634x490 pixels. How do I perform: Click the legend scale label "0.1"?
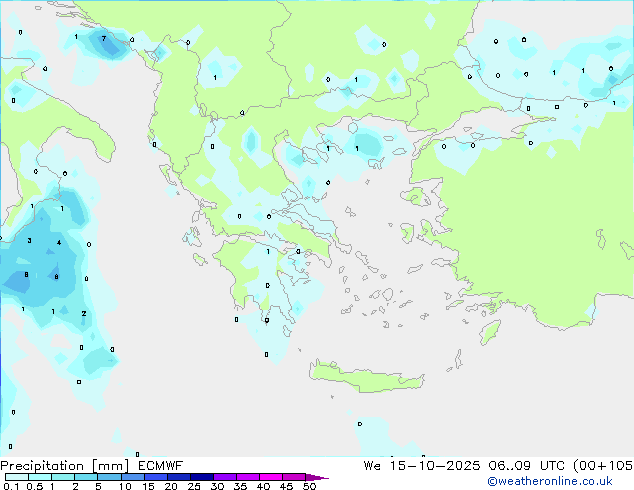tap(11, 486)
